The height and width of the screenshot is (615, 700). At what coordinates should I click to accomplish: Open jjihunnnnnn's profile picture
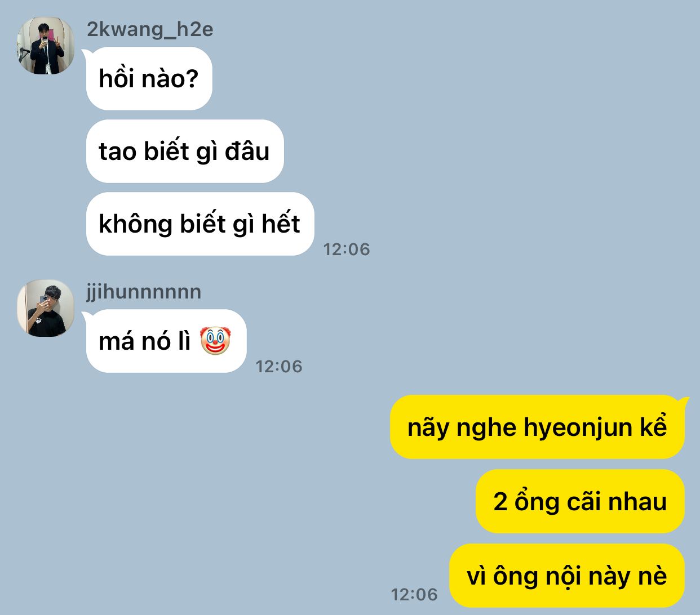click(46, 308)
